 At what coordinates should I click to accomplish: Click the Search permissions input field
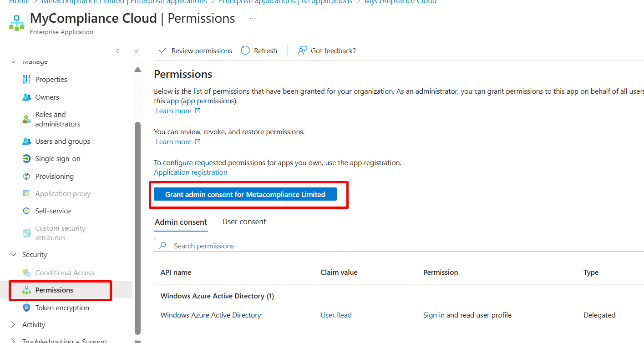pyautogui.click(x=399, y=246)
